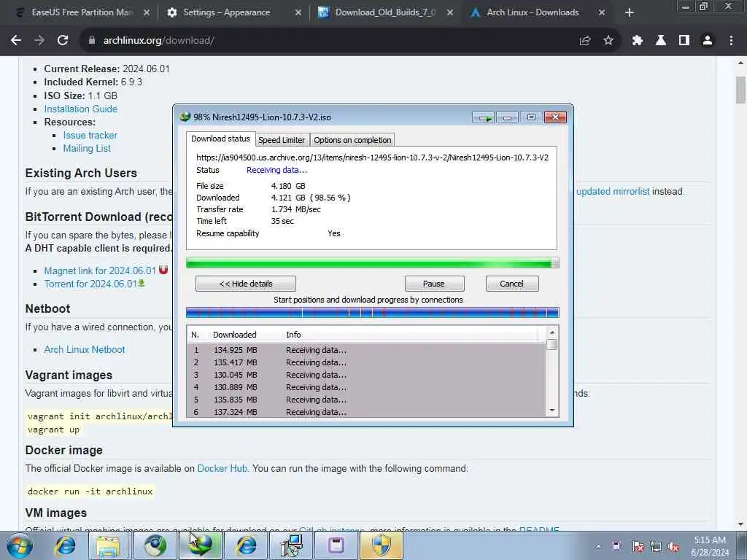Click the green download progress bar
Screen dimensions: 747x560
[x=373, y=262]
